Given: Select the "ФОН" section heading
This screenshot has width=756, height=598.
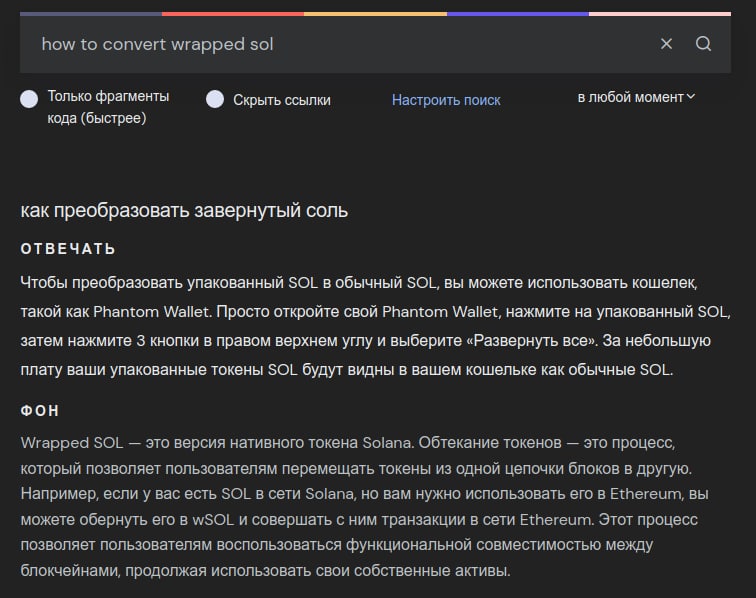Looking at the screenshot, I should coord(40,411).
